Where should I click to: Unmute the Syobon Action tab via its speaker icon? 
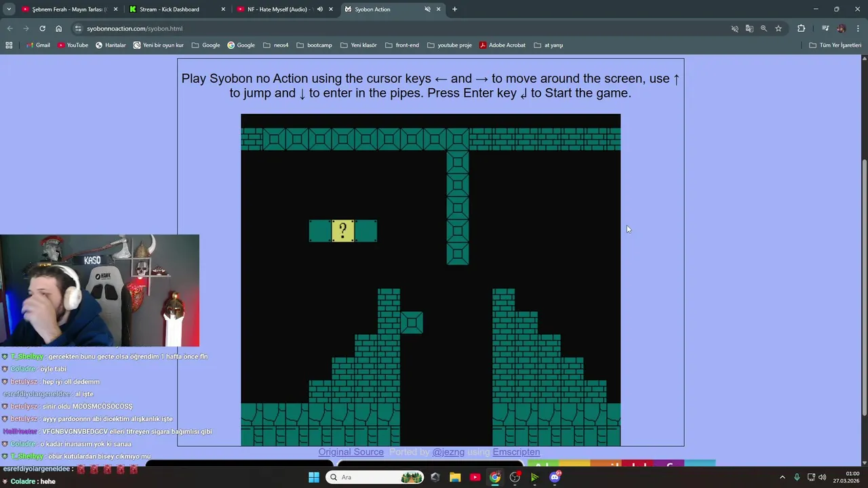(x=427, y=9)
